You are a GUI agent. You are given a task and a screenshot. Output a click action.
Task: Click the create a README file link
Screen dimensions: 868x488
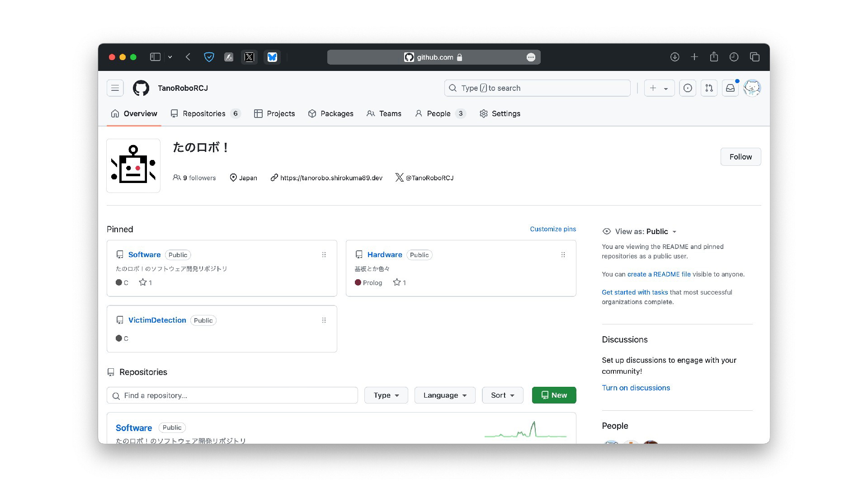click(x=659, y=274)
